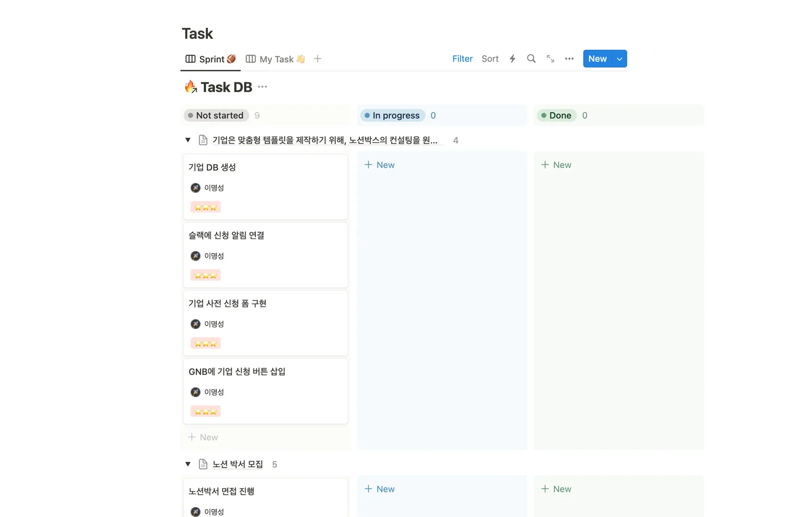Click assignee avatar on 기업 사전 신청 폼 구현 card
This screenshot has height=517, width=812.
pos(195,324)
